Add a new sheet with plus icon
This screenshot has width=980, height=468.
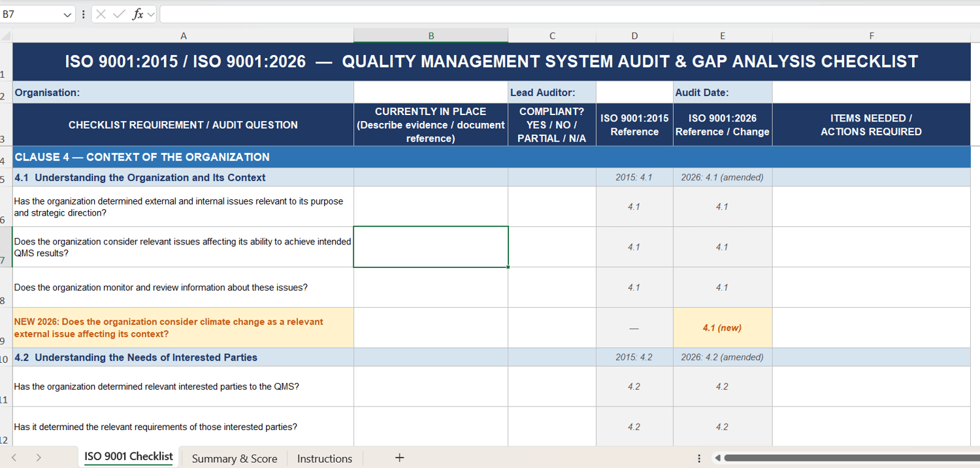tap(399, 458)
